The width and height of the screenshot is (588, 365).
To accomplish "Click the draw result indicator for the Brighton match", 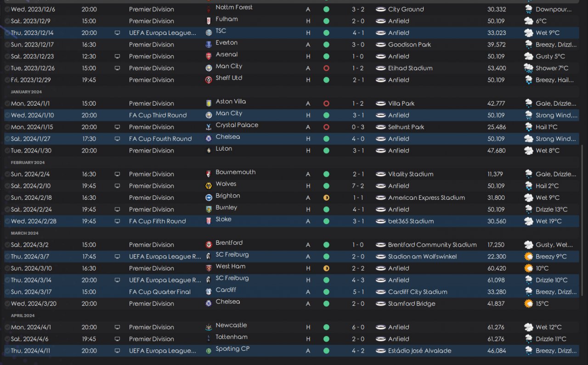I will (326, 198).
